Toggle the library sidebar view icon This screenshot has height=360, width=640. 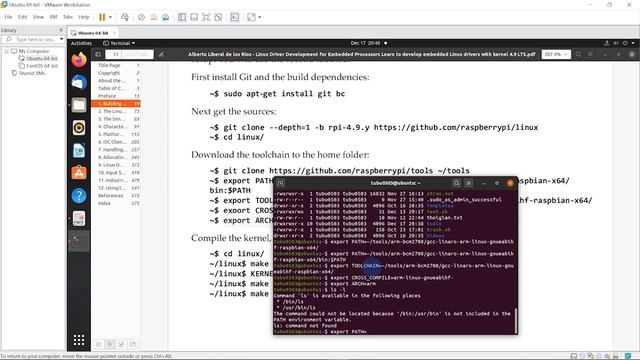point(182,17)
